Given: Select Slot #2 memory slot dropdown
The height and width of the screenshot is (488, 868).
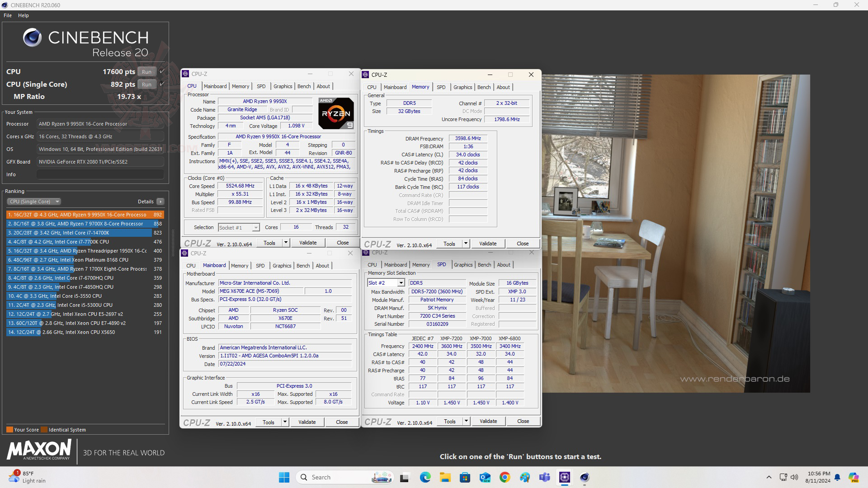Looking at the screenshot, I should pos(385,282).
